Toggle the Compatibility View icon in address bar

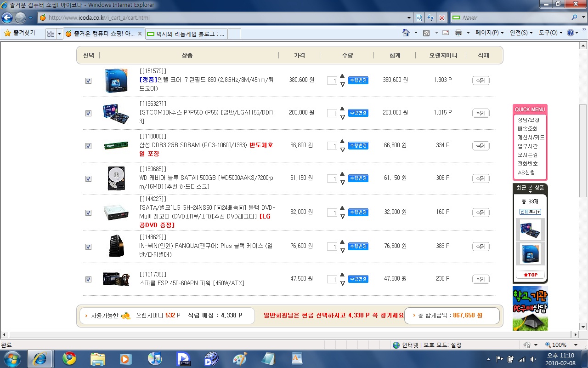[x=419, y=18]
